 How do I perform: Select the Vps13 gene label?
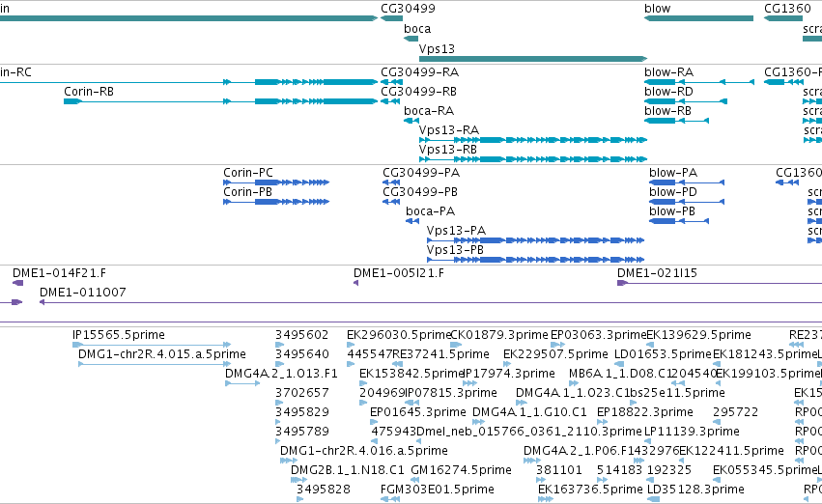[x=437, y=48]
